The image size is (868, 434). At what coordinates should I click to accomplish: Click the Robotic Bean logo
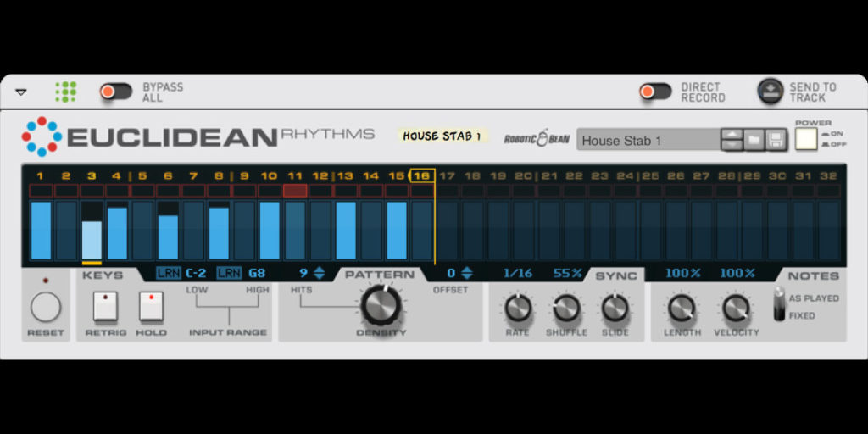(537, 138)
